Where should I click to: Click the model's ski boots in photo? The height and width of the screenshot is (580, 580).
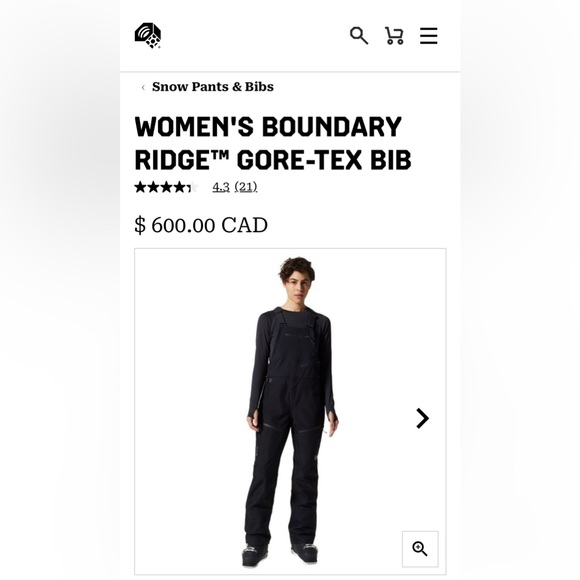[x=280, y=554]
